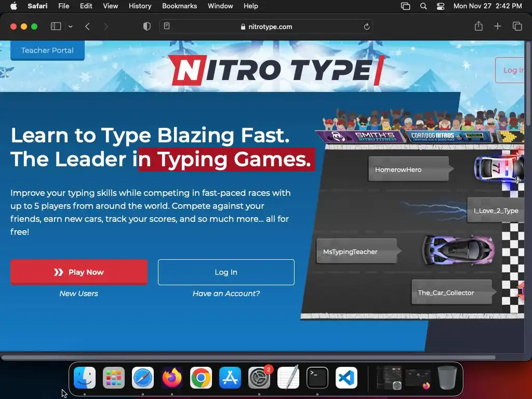Open Terminal from the Dock
The width and height of the screenshot is (532, 399).
[317, 378]
